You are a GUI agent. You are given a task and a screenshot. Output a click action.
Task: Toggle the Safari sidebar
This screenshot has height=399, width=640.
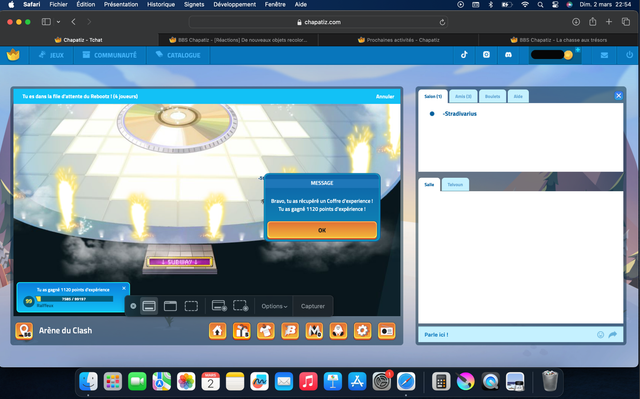46,22
